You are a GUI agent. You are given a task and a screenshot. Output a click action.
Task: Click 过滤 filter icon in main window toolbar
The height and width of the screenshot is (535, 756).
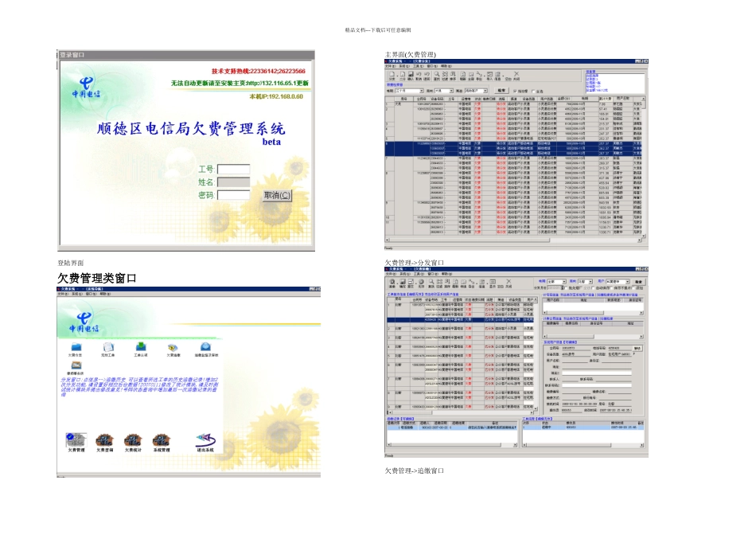coord(445,76)
